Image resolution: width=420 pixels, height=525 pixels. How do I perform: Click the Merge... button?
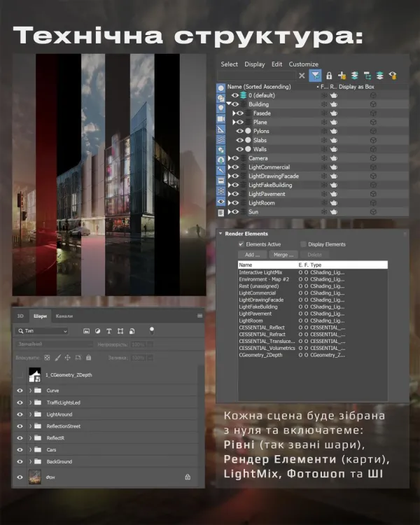pyautogui.click(x=283, y=255)
